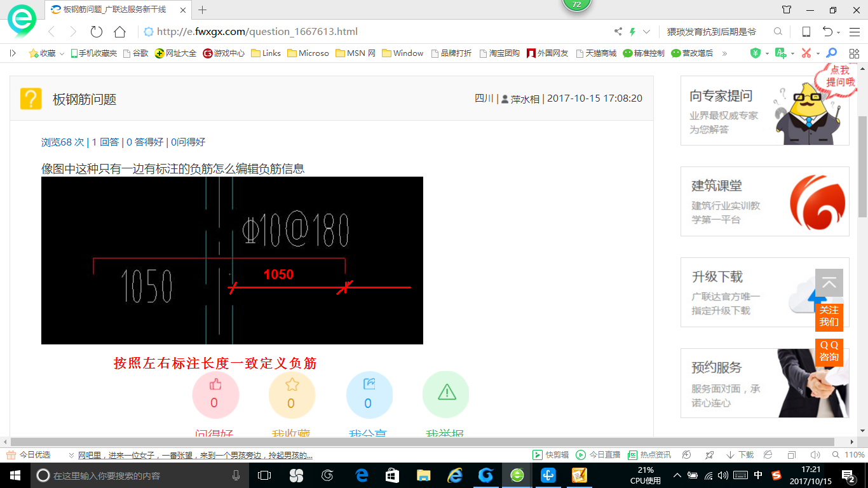Open the 天猫商城 bookmark
This screenshot has width=868, height=488.
pos(596,53)
